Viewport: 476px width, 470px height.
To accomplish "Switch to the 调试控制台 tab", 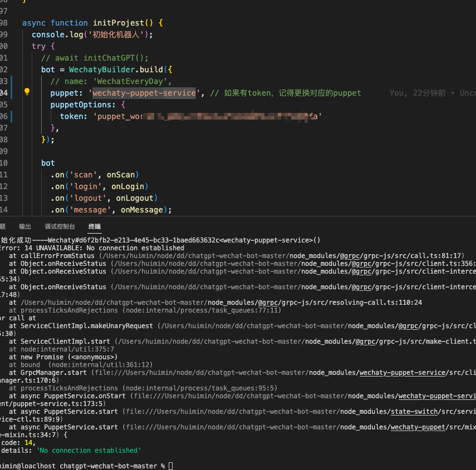I will [60, 226].
